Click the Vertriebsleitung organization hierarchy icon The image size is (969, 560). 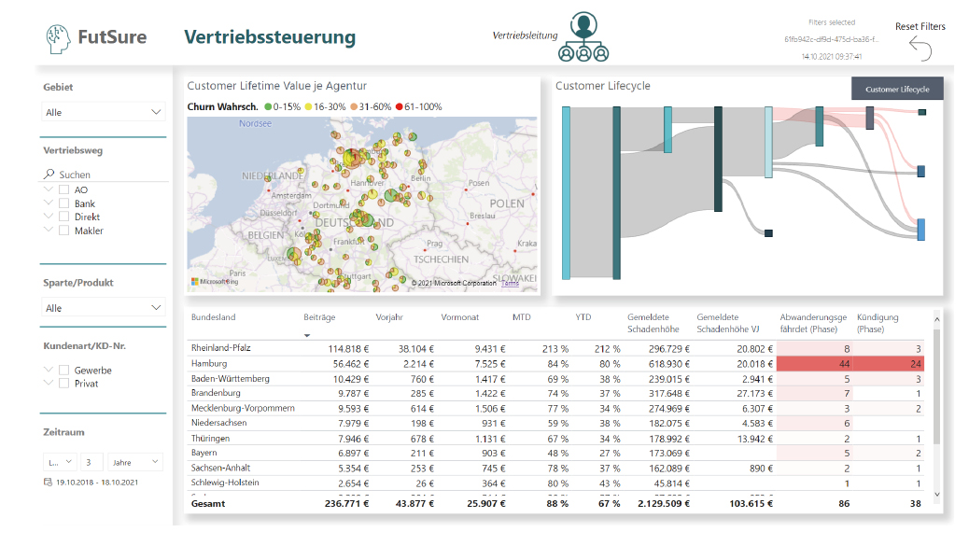point(583,37)
